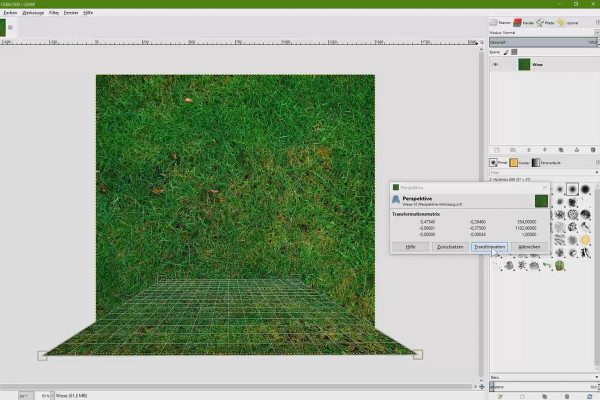
Task: Select the selected medium soft round brush
Action: click(572, 189)
